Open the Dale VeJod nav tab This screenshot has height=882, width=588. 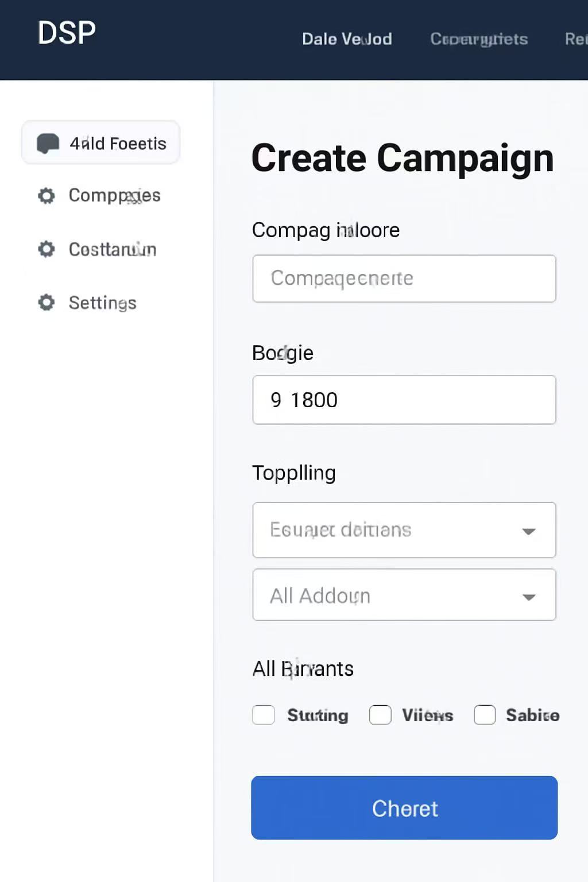(347, 39)
